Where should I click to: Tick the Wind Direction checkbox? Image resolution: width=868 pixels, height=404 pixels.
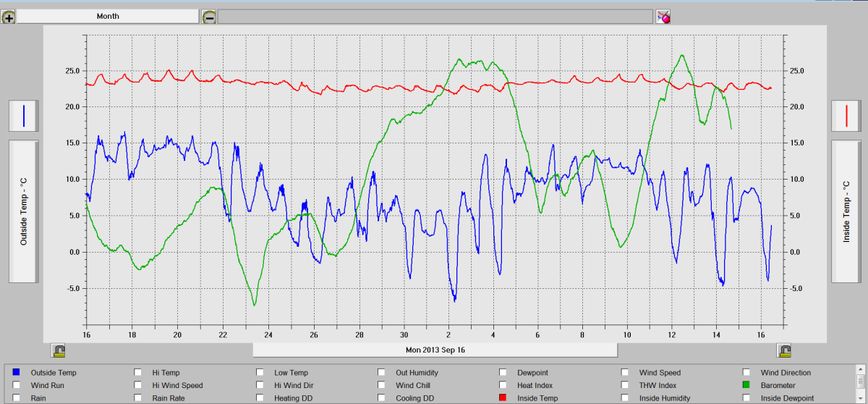pos(746,373)
